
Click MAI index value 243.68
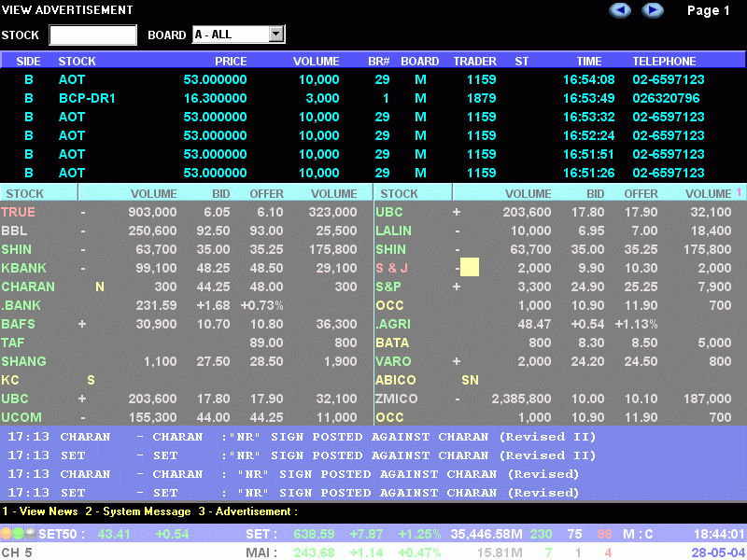(x=314, y=553)
